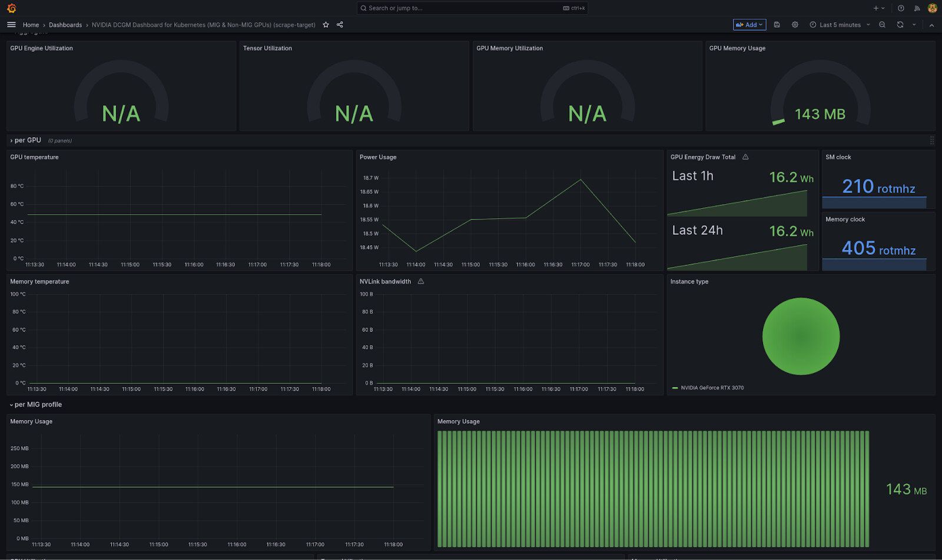Click the Grafana logo icon
The height and width of the screenshot is (560, 942).
point(11,8)
